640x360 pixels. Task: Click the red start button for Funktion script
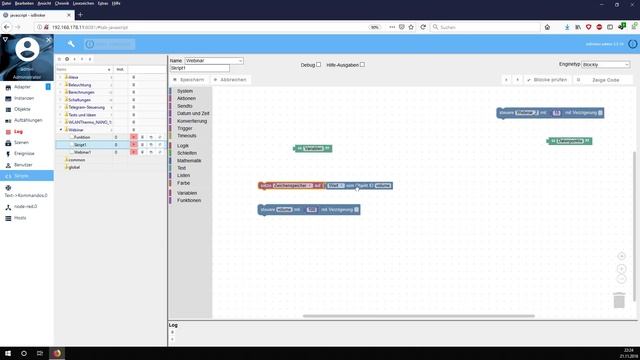coord(133,137)
